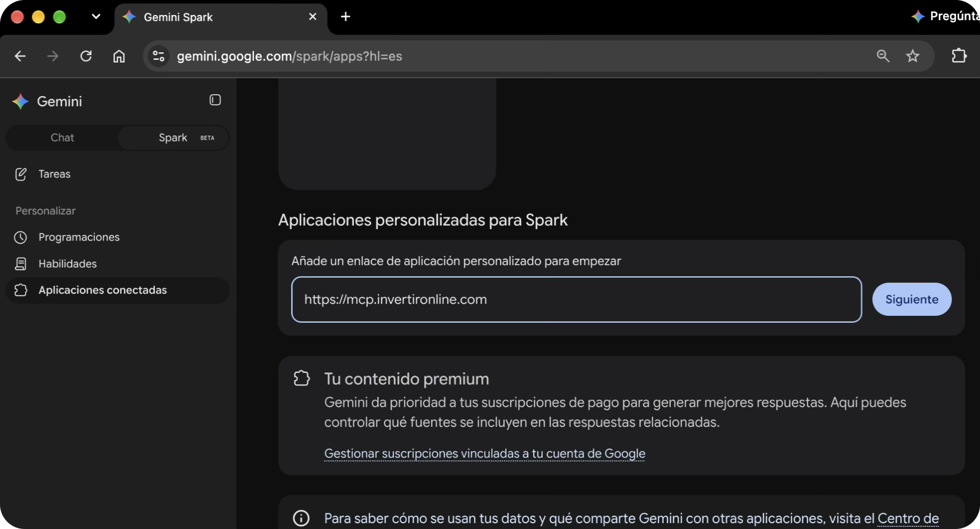Click the info icon beside data usage notice
This screenshot has width=980, height=529.
pyautogui.click(x=301, y=518)
